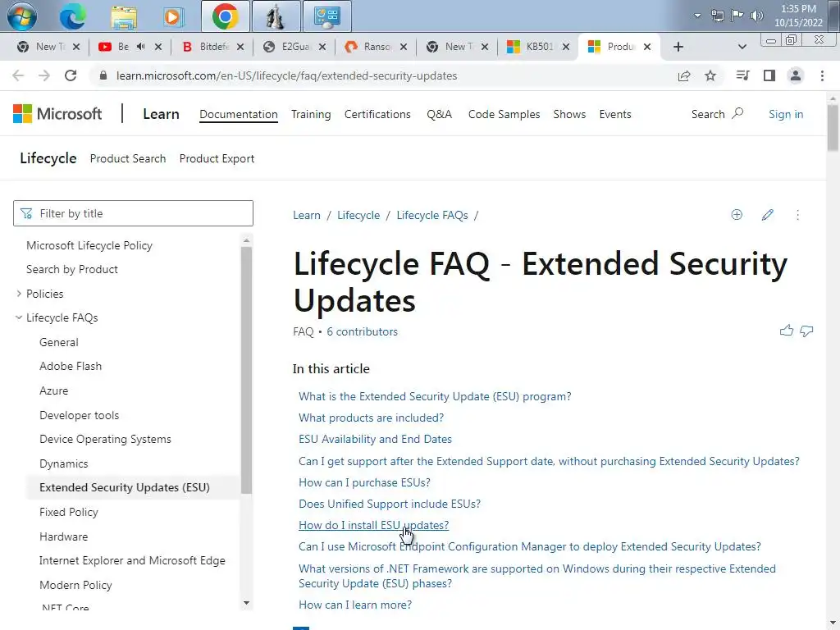Click the Sign in link
This screenshot has width=840, height=630.
[785, 114]
